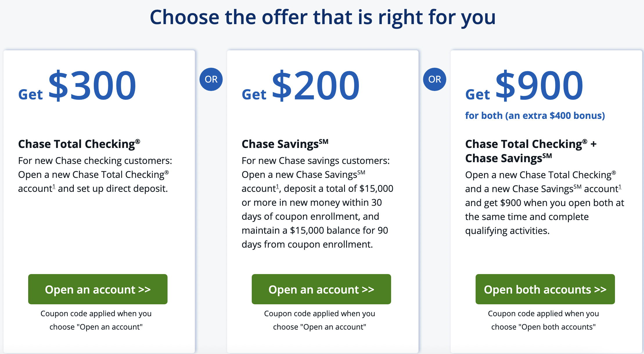Screen dimensions: 644x354
Task: Click the coupon code note under the $200 offer
Action: [x=320, y=320]
